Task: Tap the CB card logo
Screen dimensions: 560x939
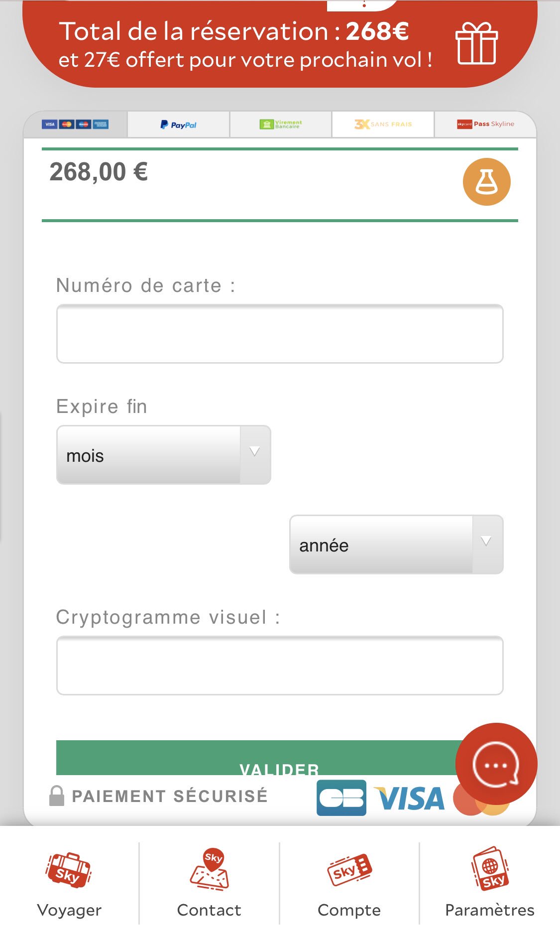Action: [x=341, y=798]
